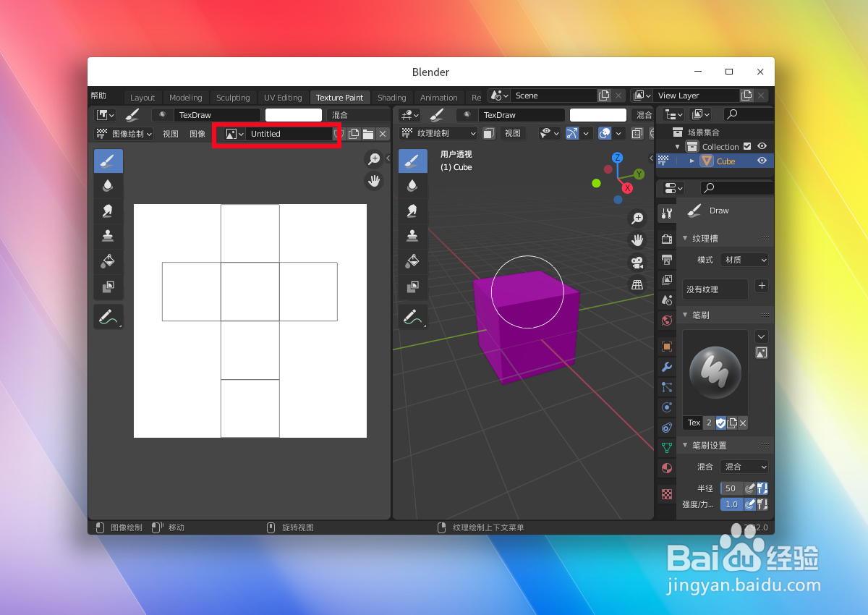Open the 图像绘制 mode dropdown
868x615 pixels.
click(x=124, y=134)
